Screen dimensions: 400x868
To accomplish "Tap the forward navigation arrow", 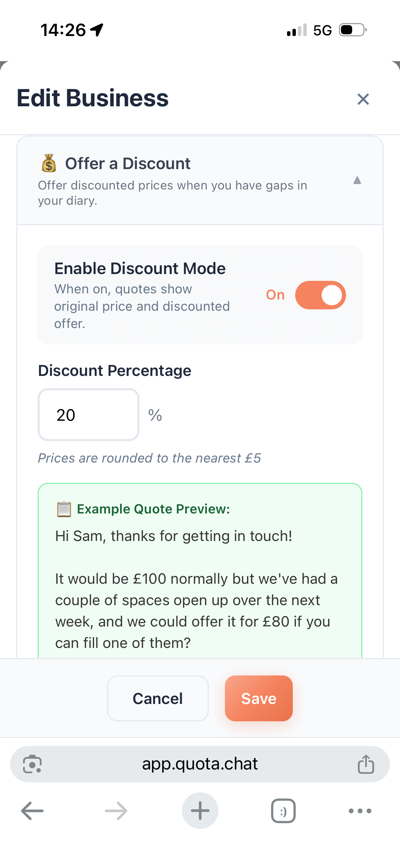I will tap(115, 811).
